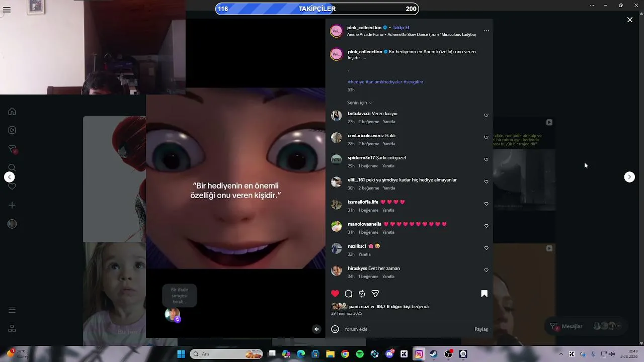Viewport: 644px width, 362px height.
Task: Open post options three-dot menu
Action: coord(486,31)
